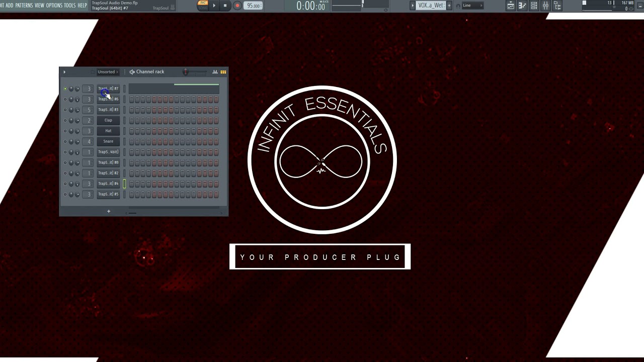Click the Channel rack speaker icon
The width and height of the screenshot is (644, 362).
click(x=132, y=72)
